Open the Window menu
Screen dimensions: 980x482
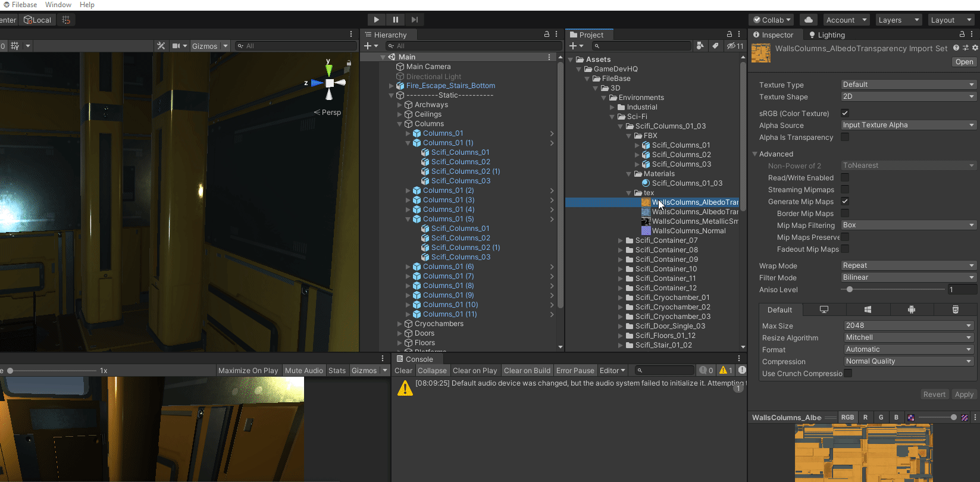coord(58,5)
